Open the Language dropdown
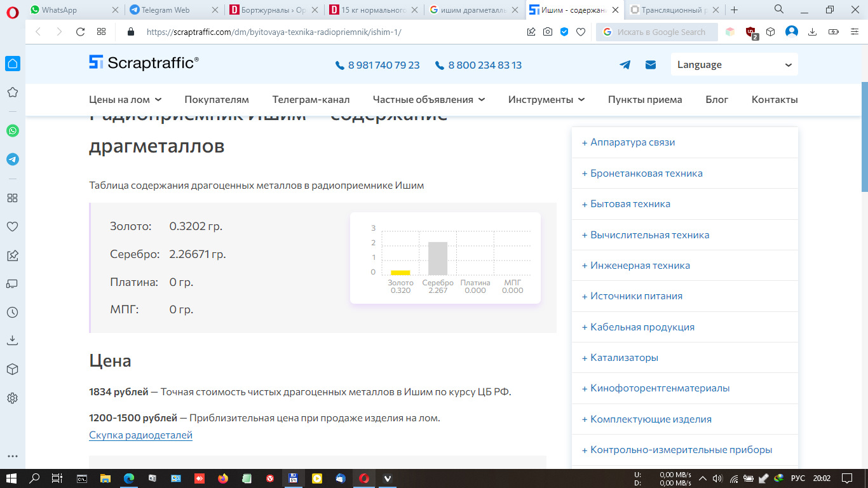 tap(734, 65)
